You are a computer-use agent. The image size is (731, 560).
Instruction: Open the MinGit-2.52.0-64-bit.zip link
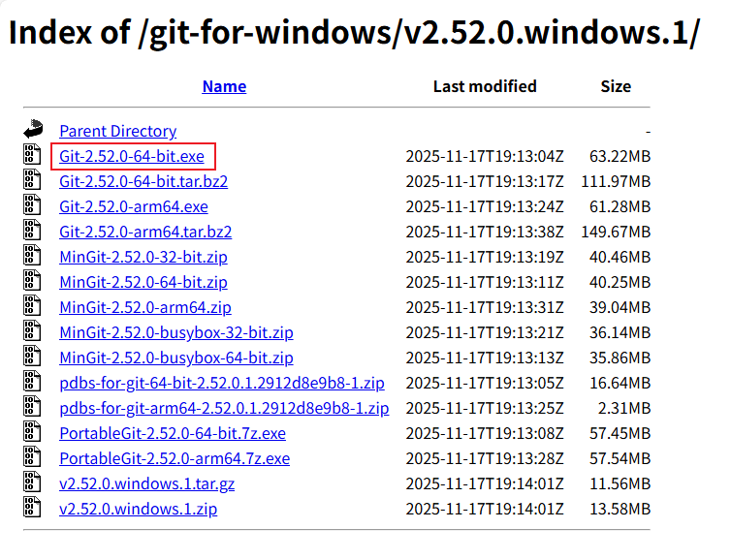pos(143,282)
